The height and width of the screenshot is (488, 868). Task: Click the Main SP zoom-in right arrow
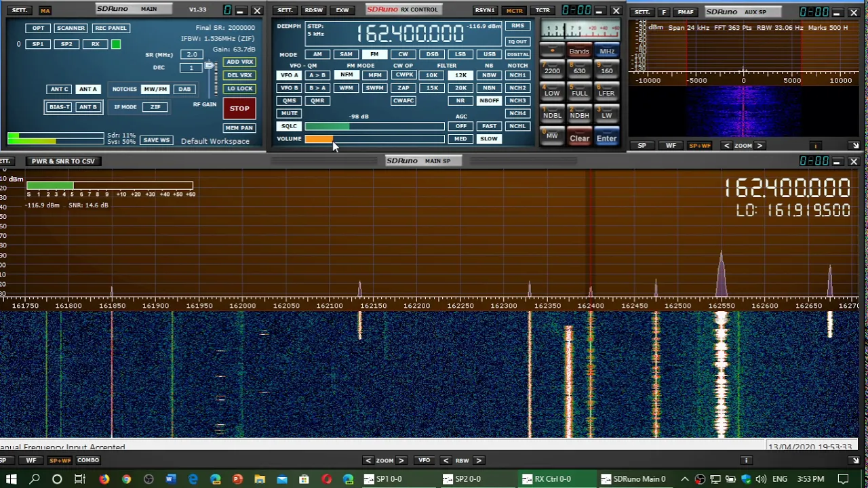[401, 460]
